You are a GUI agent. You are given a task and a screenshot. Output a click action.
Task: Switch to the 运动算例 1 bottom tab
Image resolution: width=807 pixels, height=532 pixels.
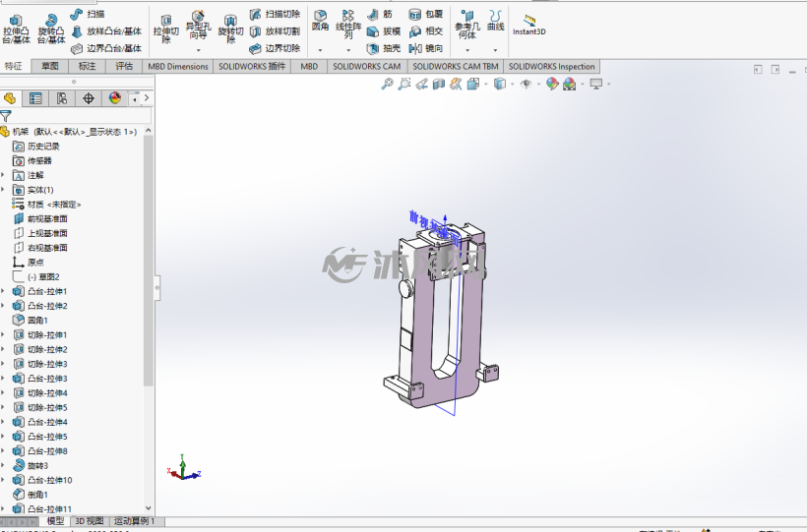click(134, 521)
